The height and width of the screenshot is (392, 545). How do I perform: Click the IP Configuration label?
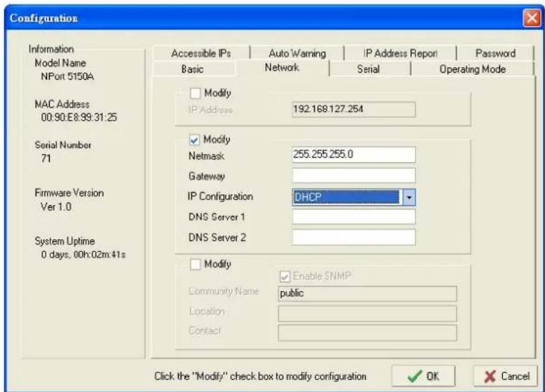220,197
